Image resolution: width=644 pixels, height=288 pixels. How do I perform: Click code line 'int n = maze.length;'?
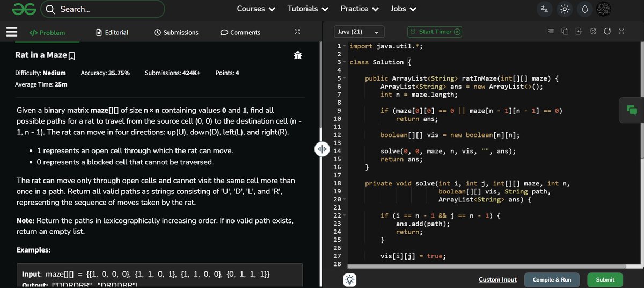click(419, 95)
